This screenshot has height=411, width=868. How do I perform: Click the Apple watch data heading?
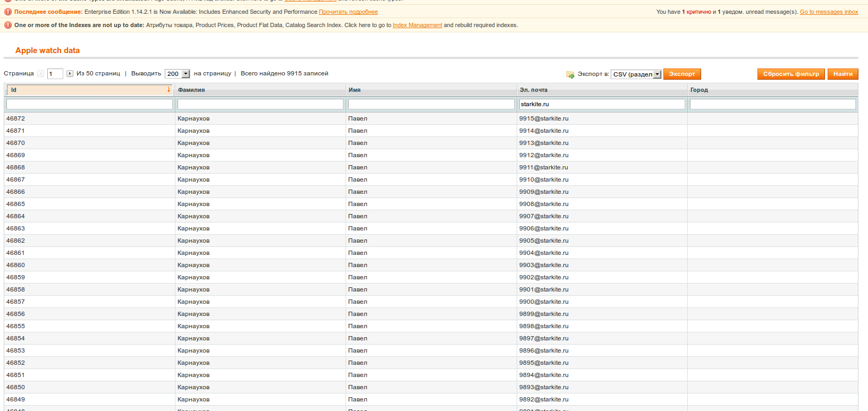[x=47, y=50]
